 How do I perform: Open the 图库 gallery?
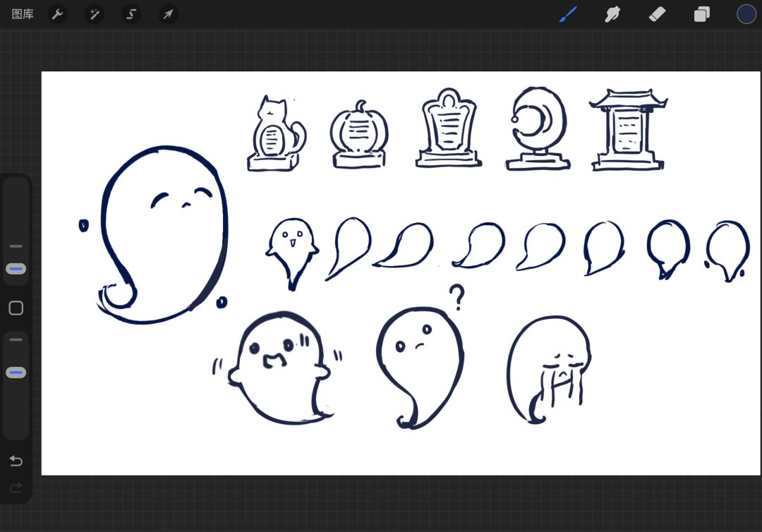tap(23, 14)
